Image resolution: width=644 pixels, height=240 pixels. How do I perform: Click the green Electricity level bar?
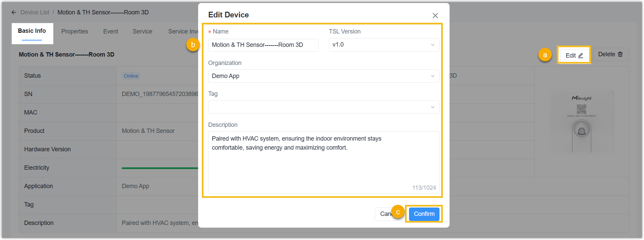pyautogui.click(x=160, y=168)
